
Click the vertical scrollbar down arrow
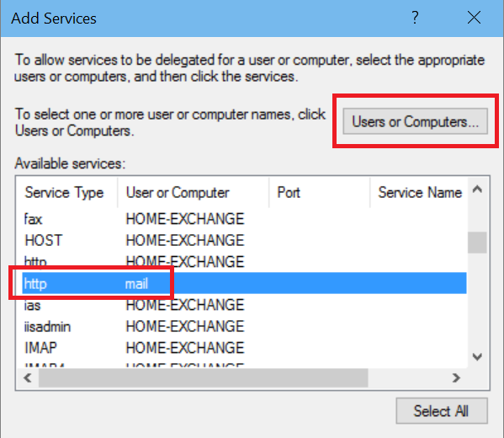[x=477, y=356]
